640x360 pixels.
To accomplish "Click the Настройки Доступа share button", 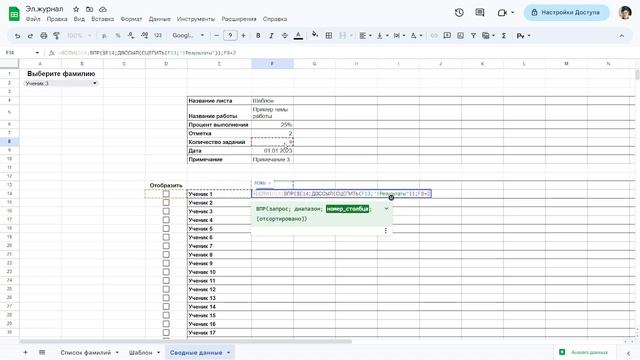I will pos(567,13).
